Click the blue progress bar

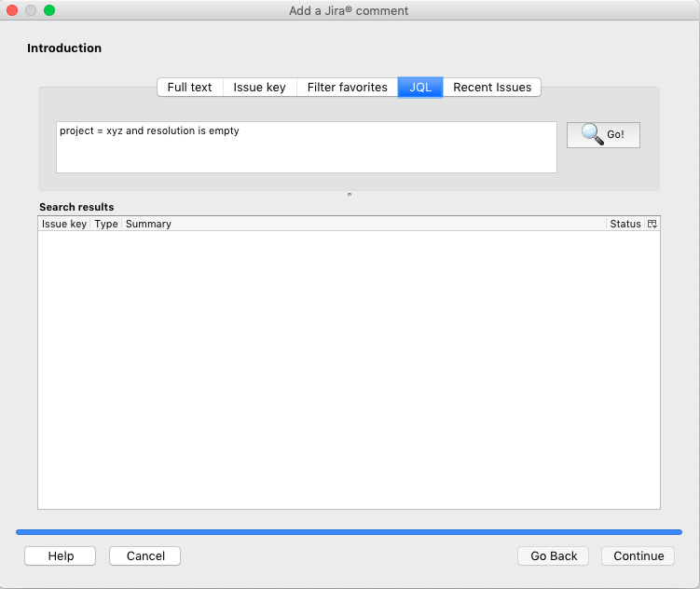(349, 532)
